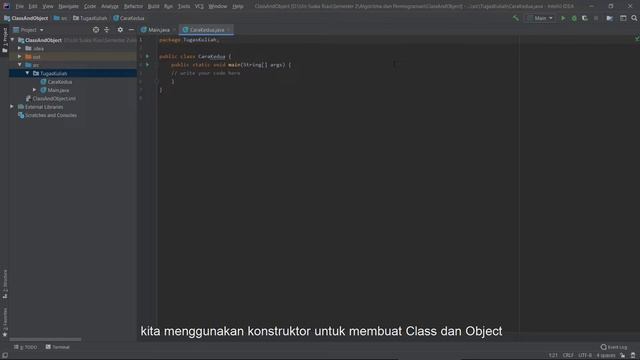Screen dimensions: 640x360
Task: Open the Project tool window side tab
Action: click(x=5, y=40)
